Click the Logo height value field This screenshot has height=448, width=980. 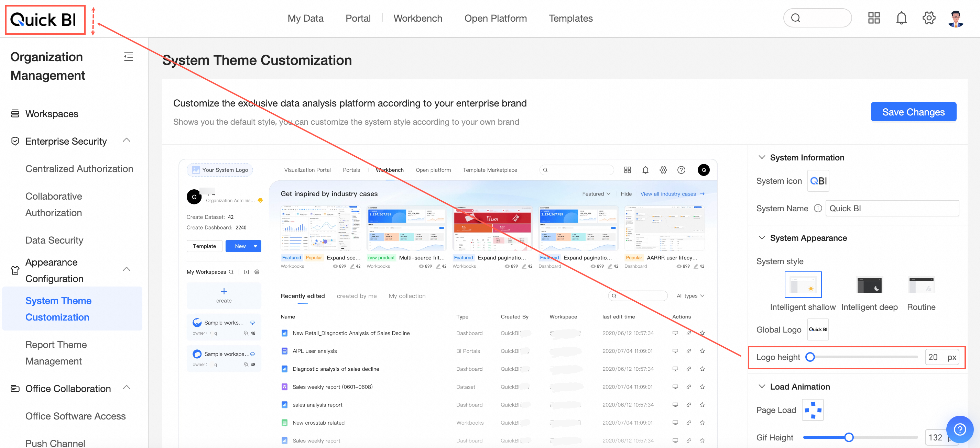coord(942,357)
